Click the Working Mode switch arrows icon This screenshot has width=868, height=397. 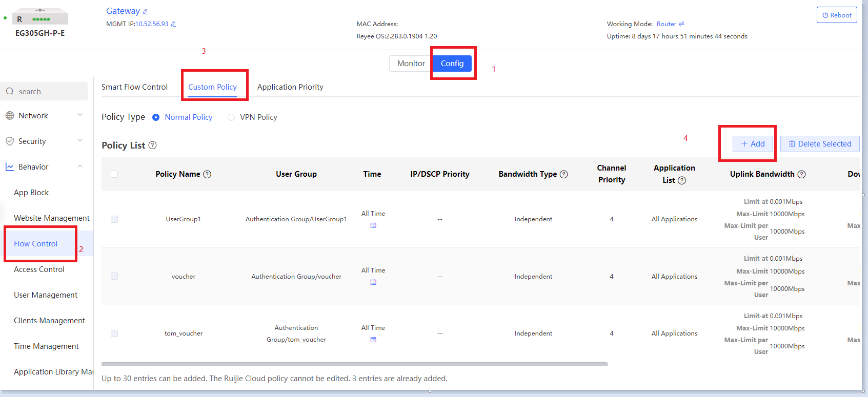point(681,24)
